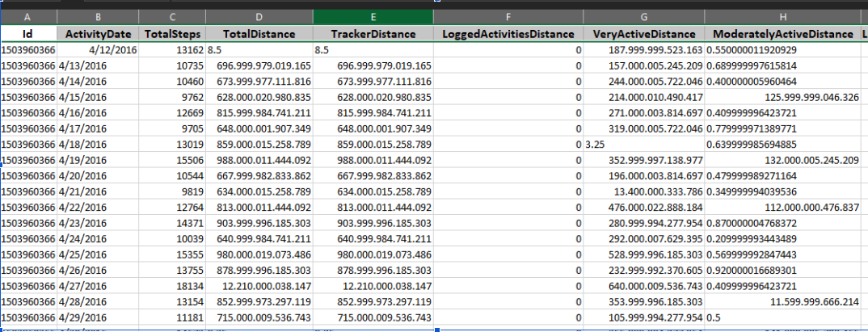The height and width of the screenshot is (332, 868).
Task: Select the date cell 4/29/2016
Action: point(98,317)
